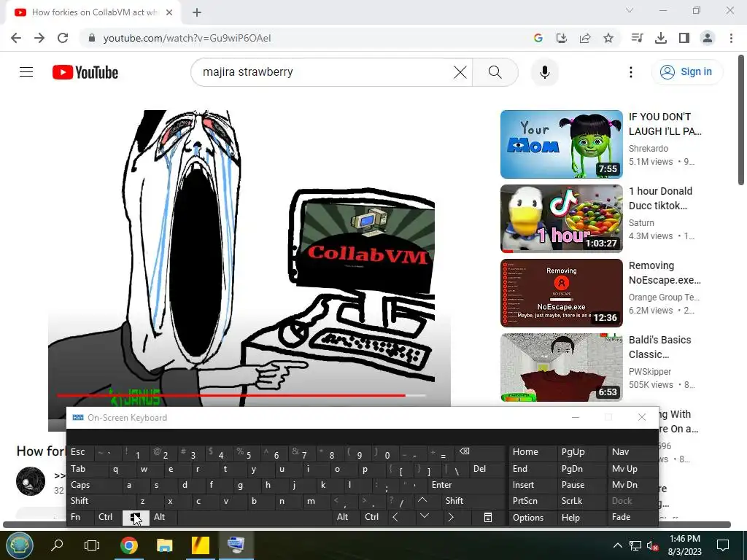Toggle left Alt key on On-Screen Keyboard
The image size is (747, 560).
coord(163,517)
